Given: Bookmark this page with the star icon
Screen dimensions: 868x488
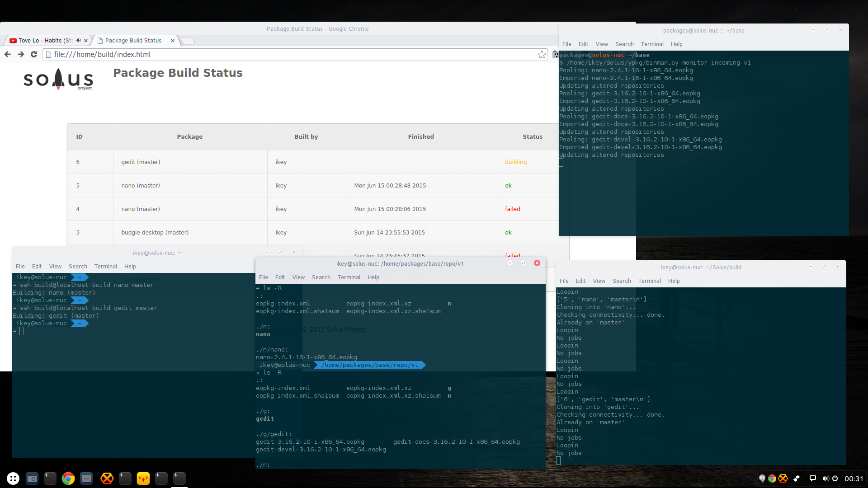Looking at the screenshot, I should pos(542,54).
